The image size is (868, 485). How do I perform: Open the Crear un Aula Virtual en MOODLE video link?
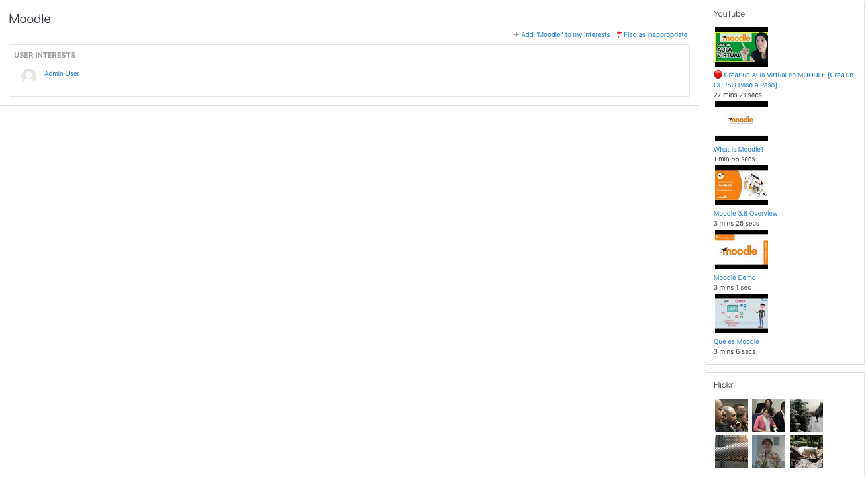[783, 80]
